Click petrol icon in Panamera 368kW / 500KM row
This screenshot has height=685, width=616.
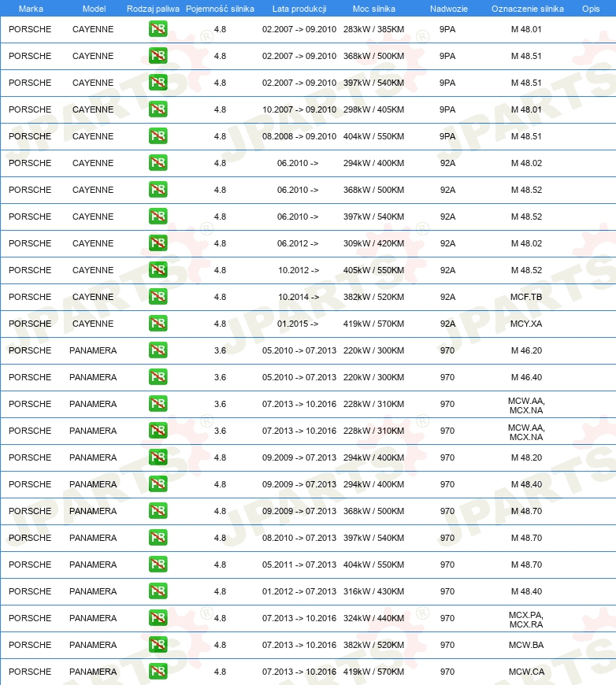(158, 511)
